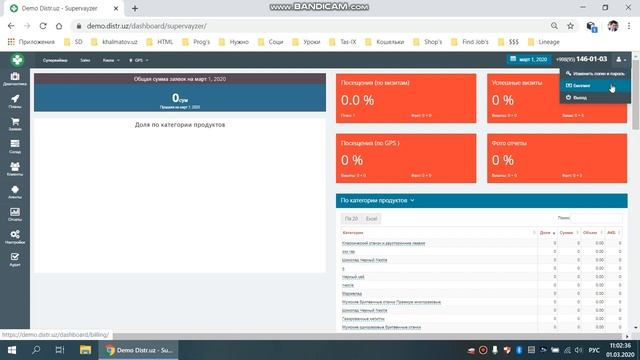The height and width of the screenshot is (360, 640).
Task: Expand the GPS dropdown menu
Action: click(139, 60)
